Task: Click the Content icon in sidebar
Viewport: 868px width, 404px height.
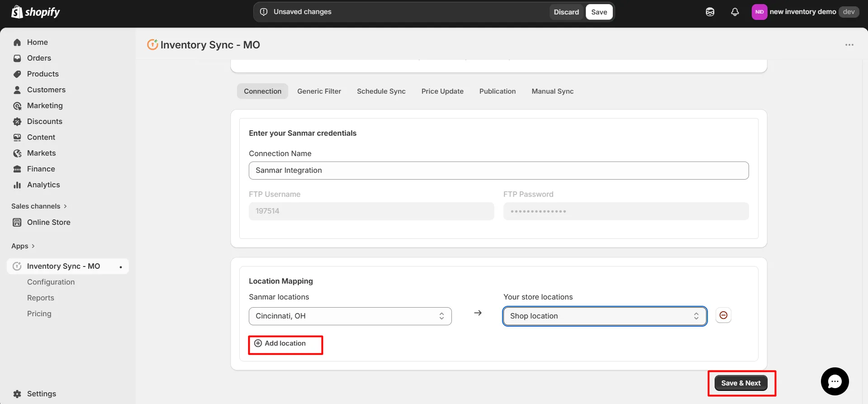Action: [17, 137]
